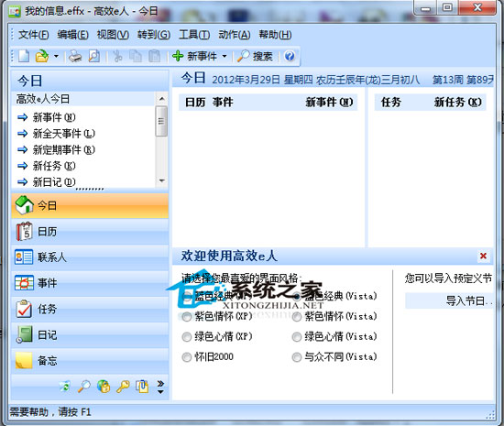Screen dimensions: 504x426
Task: Select the 紫色情怀 (Vista) radio button
Action: [297, 317]
